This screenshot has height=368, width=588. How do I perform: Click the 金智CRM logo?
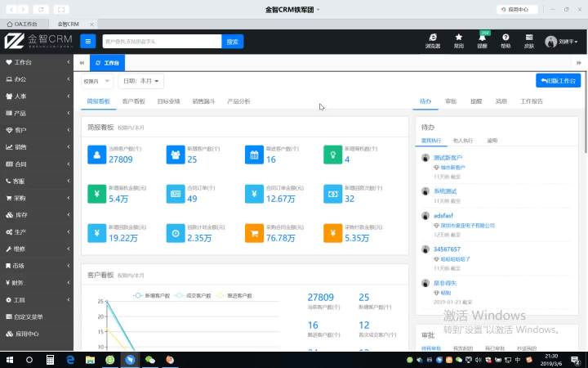click(x=38, y=41)
